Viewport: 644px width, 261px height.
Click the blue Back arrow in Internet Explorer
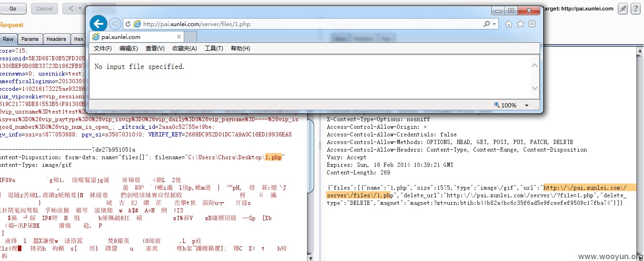(99, 23)
